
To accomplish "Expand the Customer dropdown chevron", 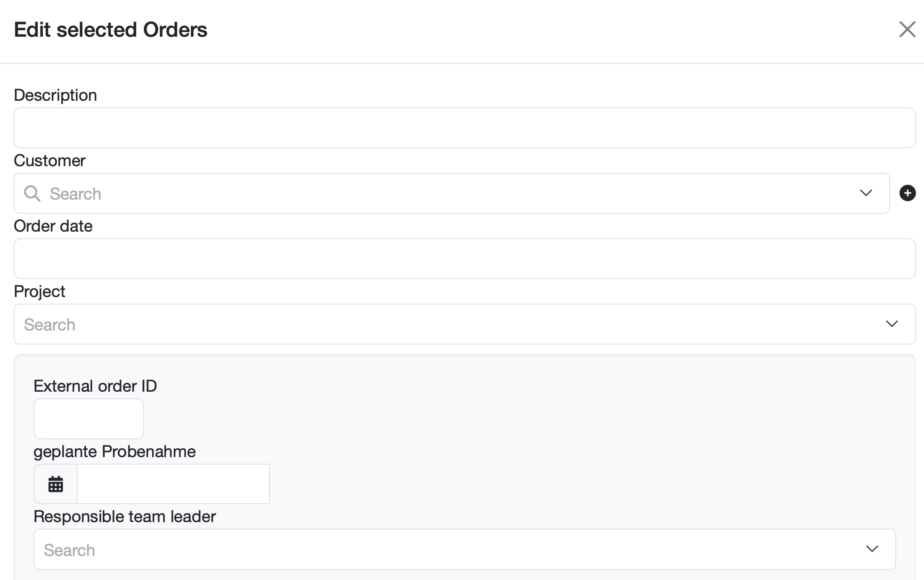I will (866, 193).
